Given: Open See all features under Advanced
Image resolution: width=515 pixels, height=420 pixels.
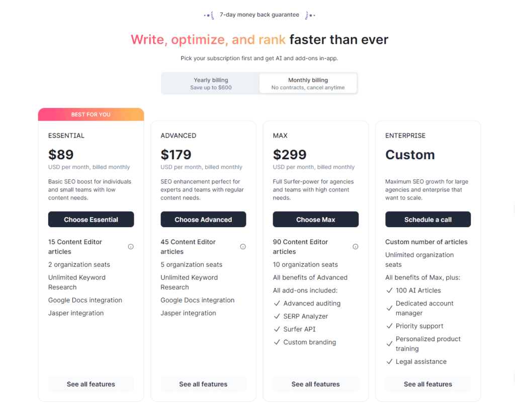Looking at the screenshot, I should [203, 384].
